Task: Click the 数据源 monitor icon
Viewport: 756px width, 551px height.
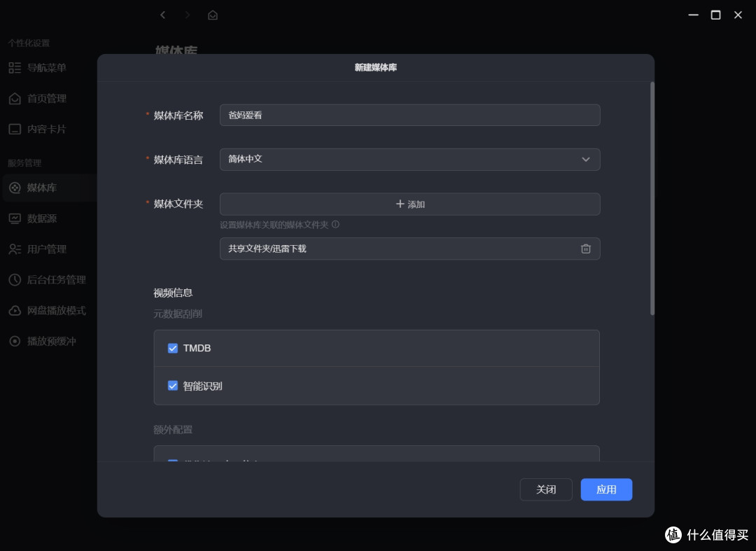Action: coord(15,218)
